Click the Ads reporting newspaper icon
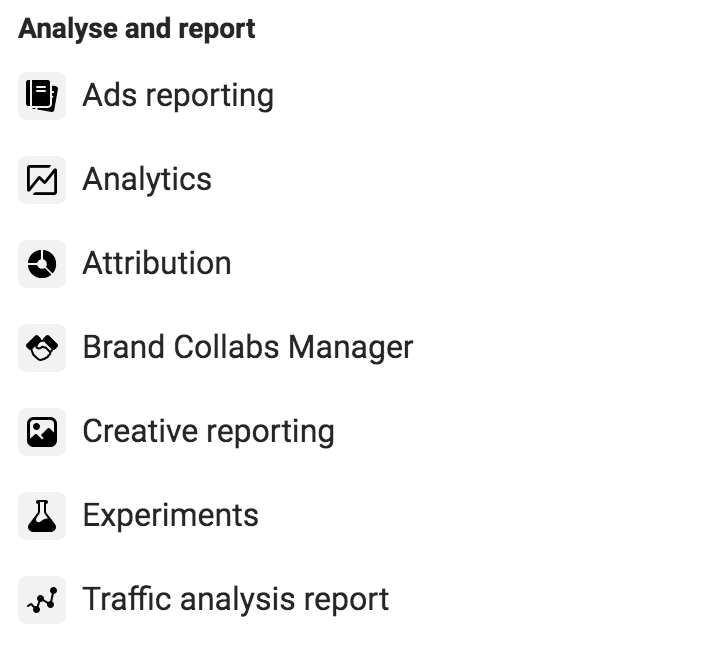 (x=42, y=96)
